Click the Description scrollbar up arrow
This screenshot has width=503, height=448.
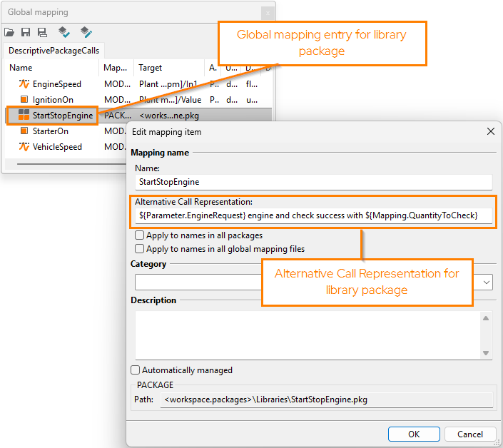486,318
